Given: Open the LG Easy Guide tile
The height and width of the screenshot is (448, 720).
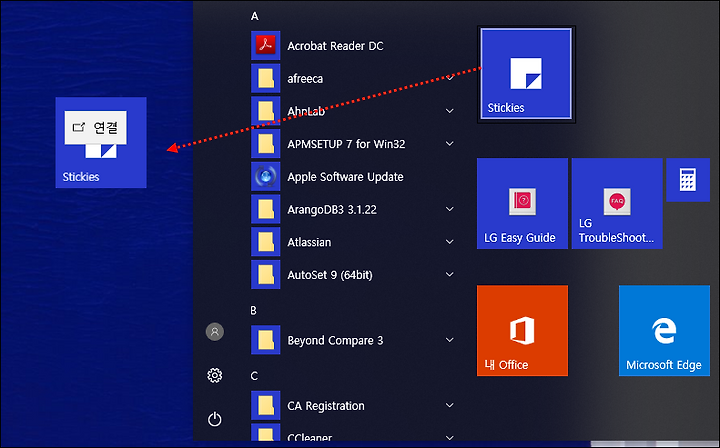Looking at the screenshot, I should [x=522, y=203].
